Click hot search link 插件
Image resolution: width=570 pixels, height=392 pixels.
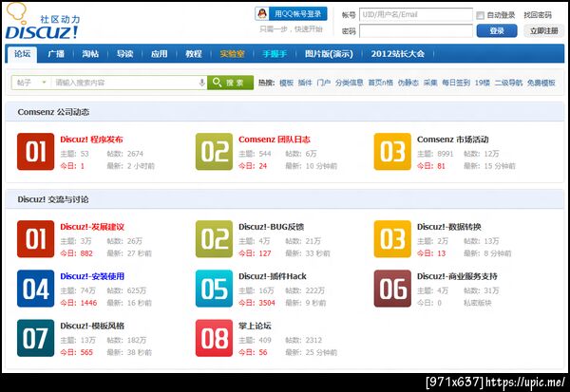(x=305, y=83)
